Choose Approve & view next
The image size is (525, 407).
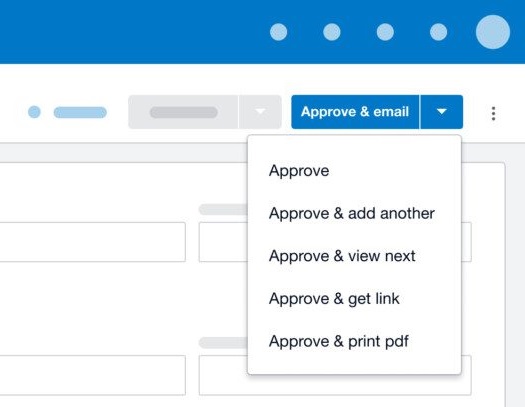click(342, 256)
